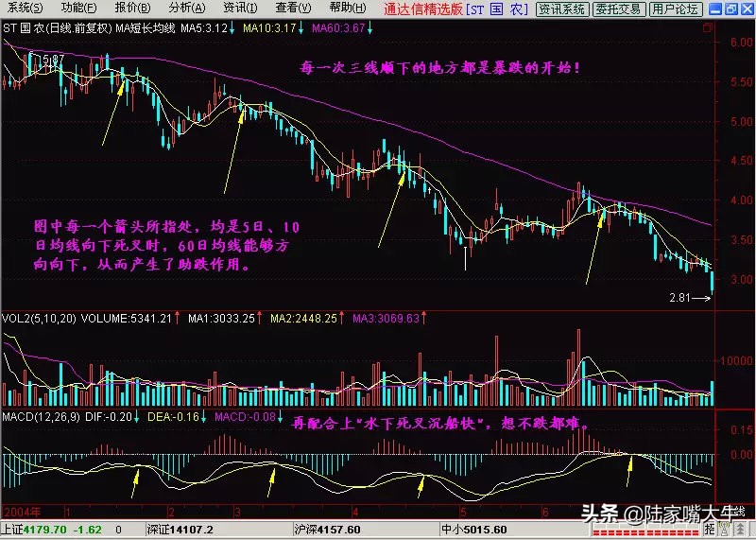Screen dimensions: 756x540
Task: Click the 0.15 MACD axis label
Action: pyautogui.click(x=742, y=429)
